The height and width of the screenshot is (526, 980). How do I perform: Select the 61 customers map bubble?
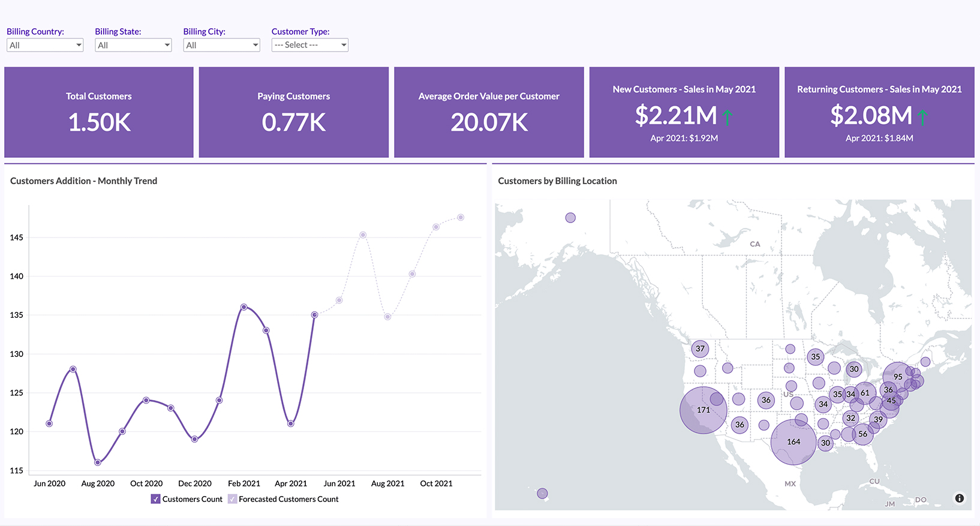865,393
